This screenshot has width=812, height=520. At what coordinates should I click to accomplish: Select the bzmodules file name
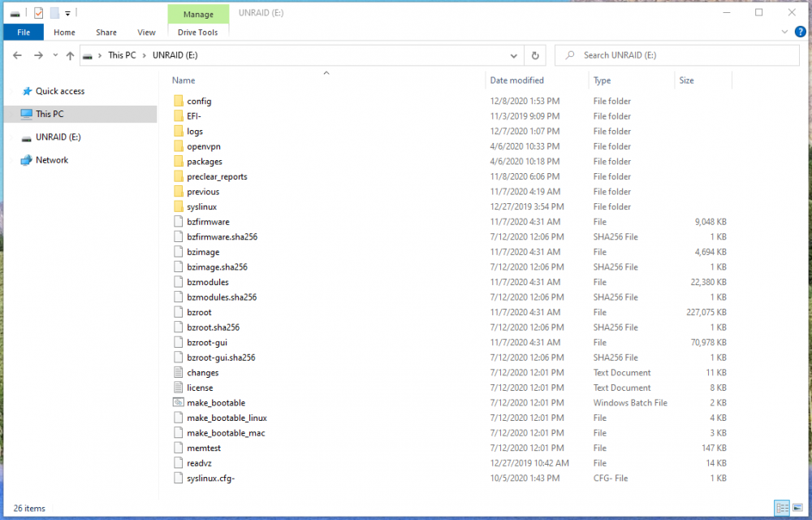point(208,282)
